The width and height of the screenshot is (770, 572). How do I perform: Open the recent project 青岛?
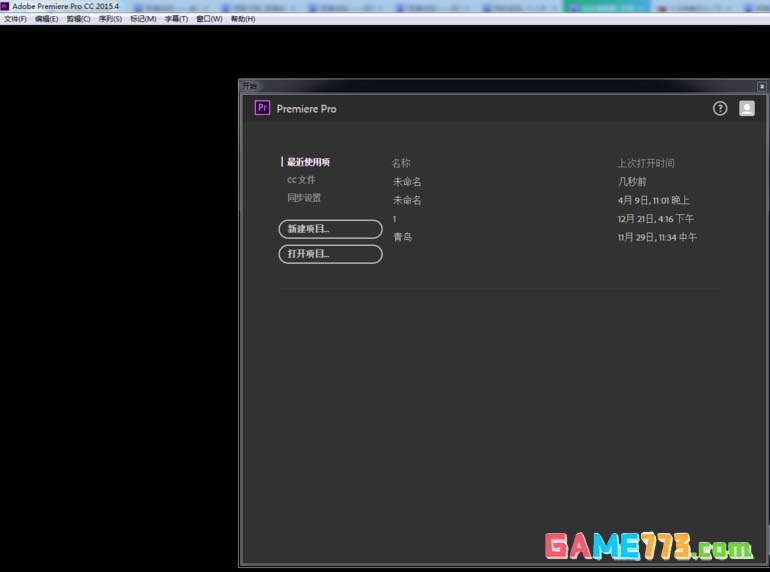pos(403,237)
